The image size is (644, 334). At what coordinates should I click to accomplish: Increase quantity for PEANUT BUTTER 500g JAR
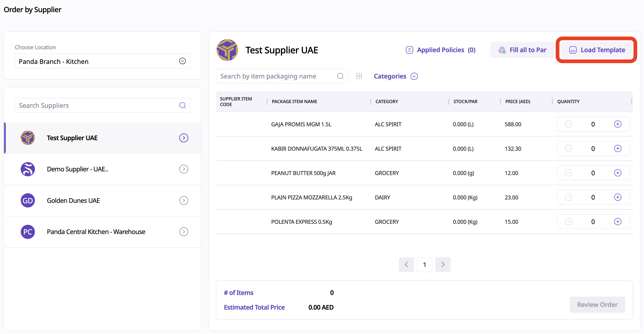pos(617,173)
